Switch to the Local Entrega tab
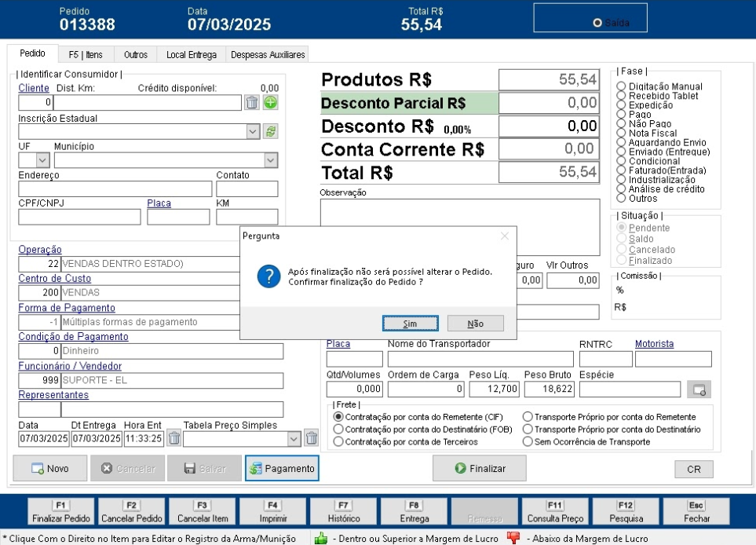 pyautogui.click(x=192, y=55)
